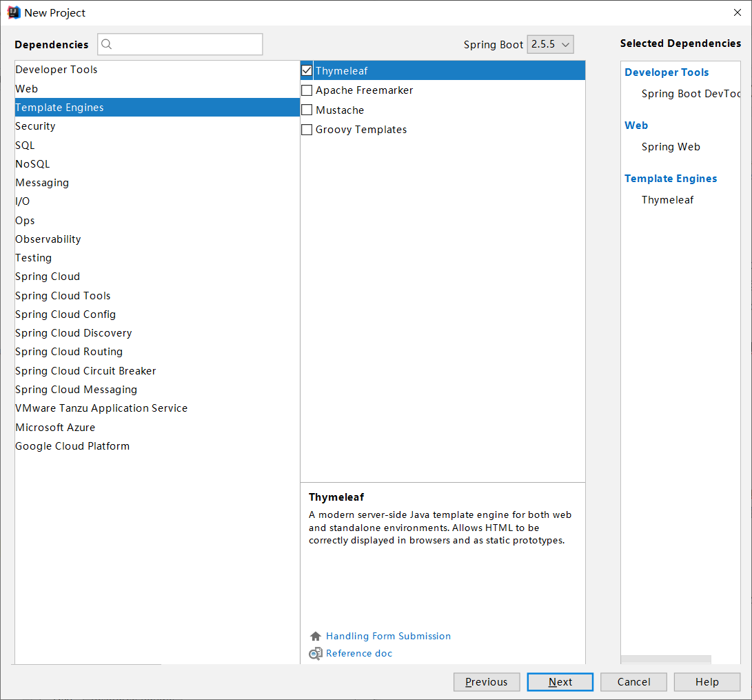This screenshot has height=700, width=752.
Task: Select Thymeleaf in Selected Dependencies panel
Action: click(x=668, y=200)
